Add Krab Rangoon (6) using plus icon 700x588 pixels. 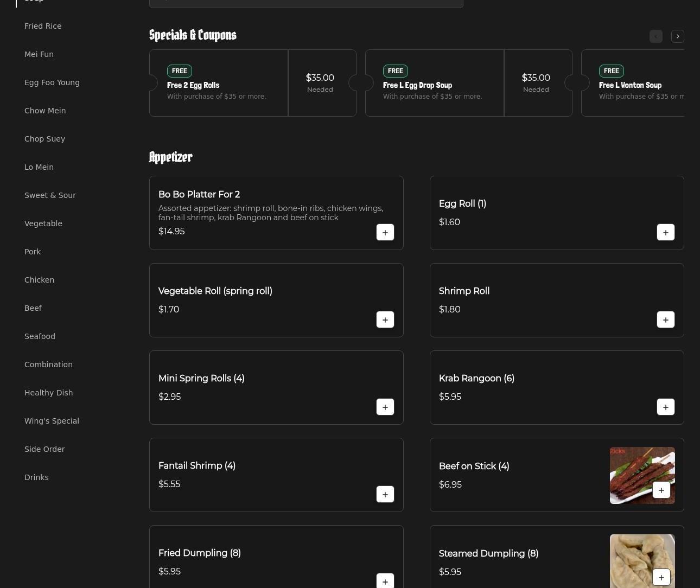(666, 407)
